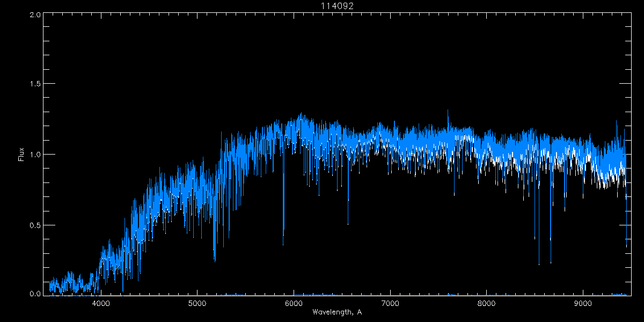Click the 1.0 flux tick label
This screenshot has width=644, height=322.
(35, 155)
